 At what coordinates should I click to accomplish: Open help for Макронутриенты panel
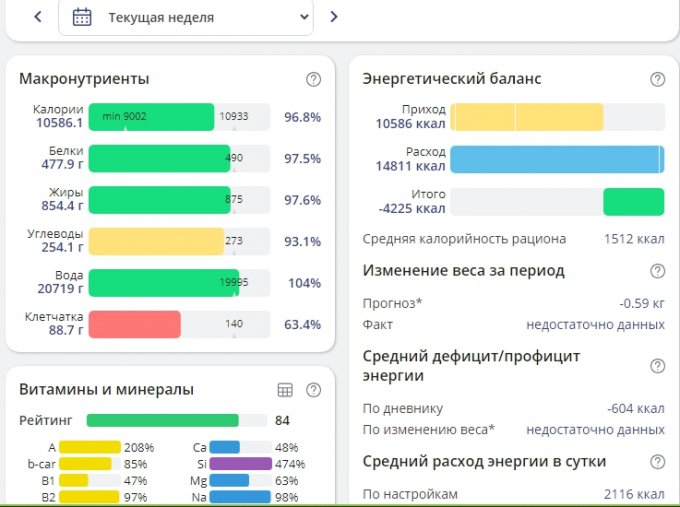point(313,80)
